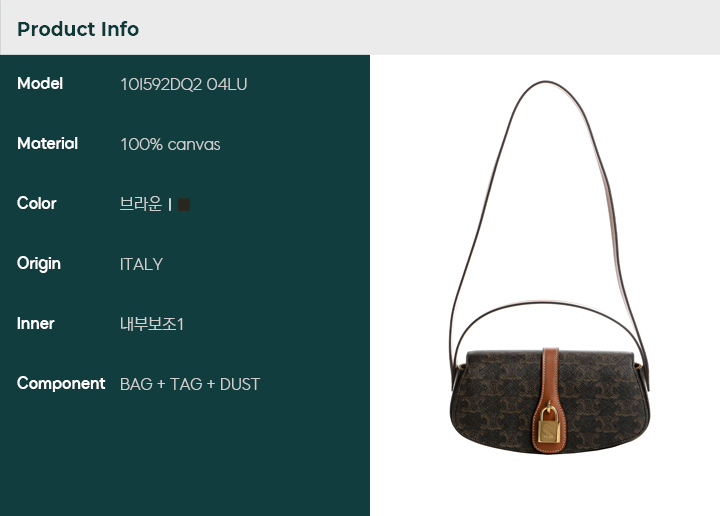Click the Material label

click(x=47, y=144)
